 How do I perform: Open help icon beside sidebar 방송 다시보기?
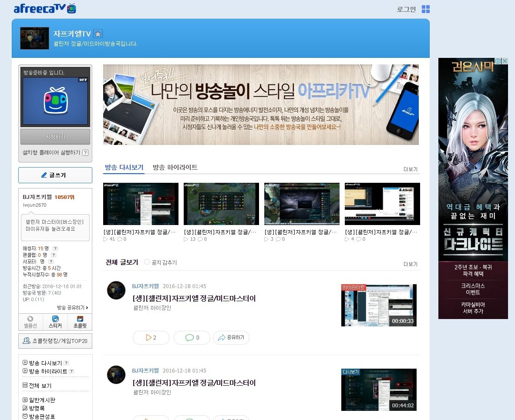(66, 363)
